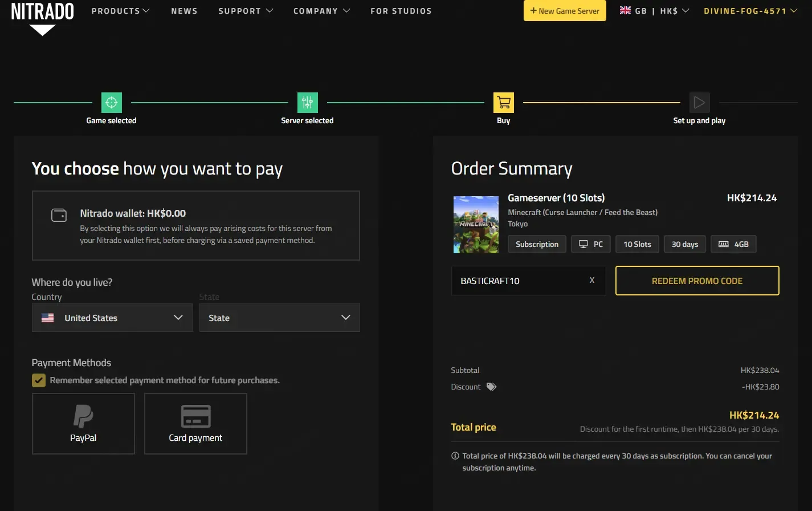Click the Buy shopping cart step icon
Viewport: 812px width, 511px height.
coord(504,103)
